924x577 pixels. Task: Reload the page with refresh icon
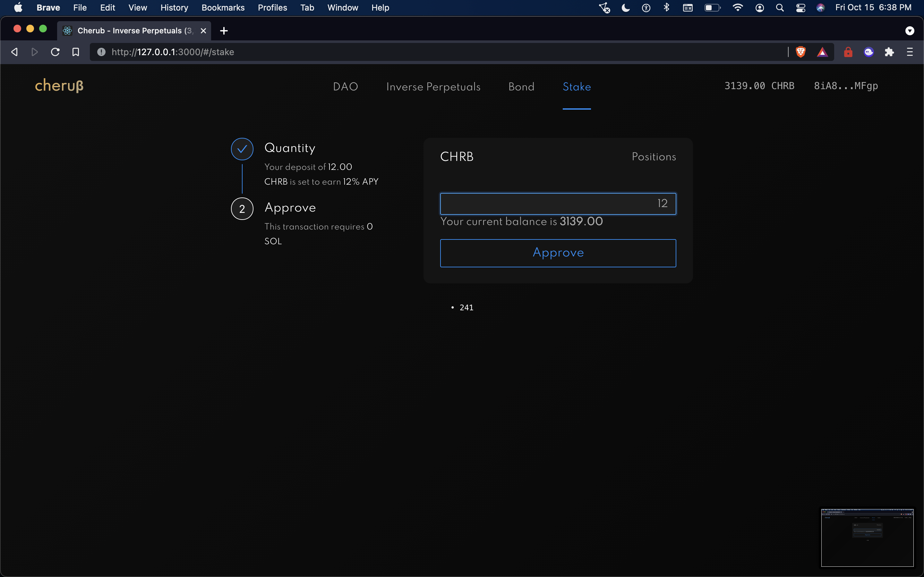[56, 52]
